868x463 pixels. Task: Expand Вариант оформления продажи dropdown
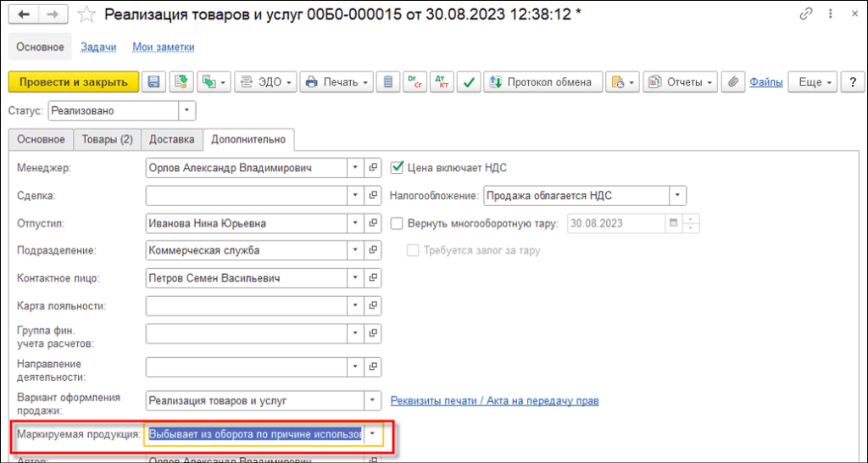click(x=373, y=400)
